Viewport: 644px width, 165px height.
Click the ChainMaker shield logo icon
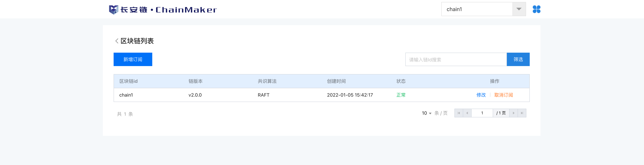pyautogui.click(x=113, y=10)
